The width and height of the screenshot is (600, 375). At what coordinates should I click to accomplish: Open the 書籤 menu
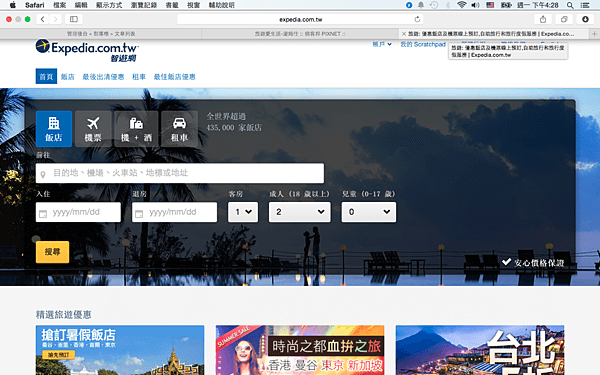172,5
